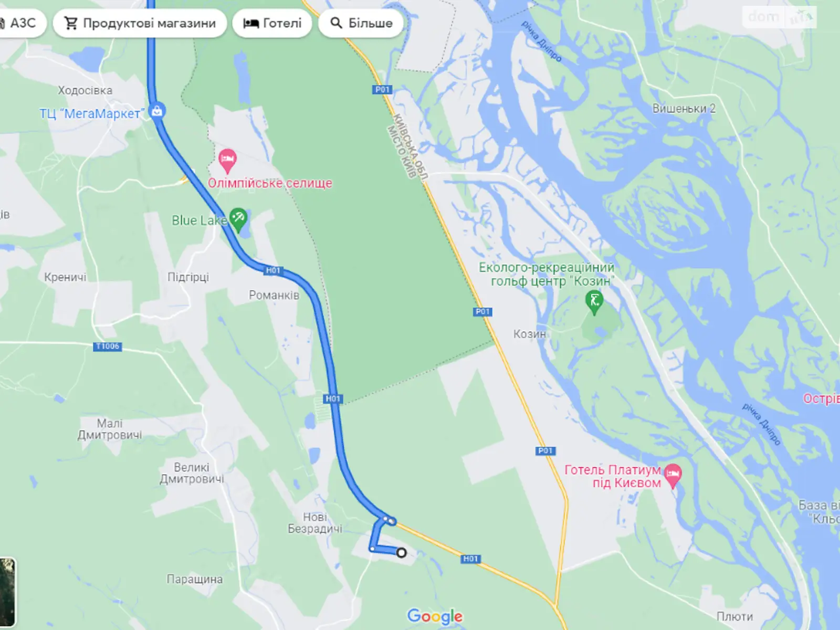Show Готелі on the map
This screenshot has height=630, width=840.
[x=272, y=23]
